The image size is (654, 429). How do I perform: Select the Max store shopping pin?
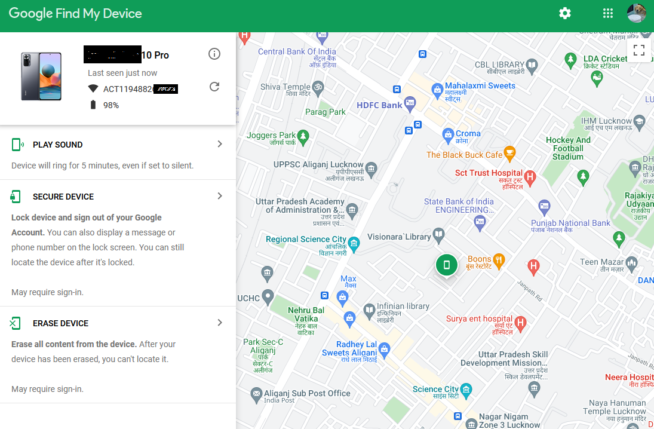(342, 298)
